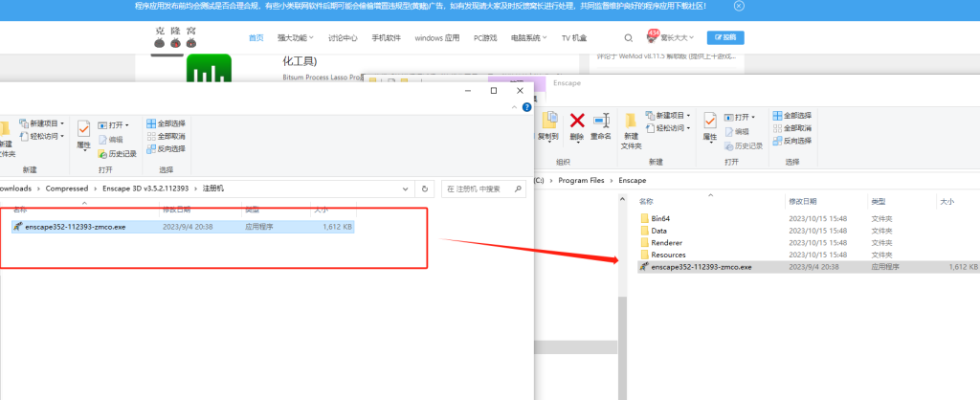
Task: Select the Renderer folder in Enscape window
Action: point(666,242)
